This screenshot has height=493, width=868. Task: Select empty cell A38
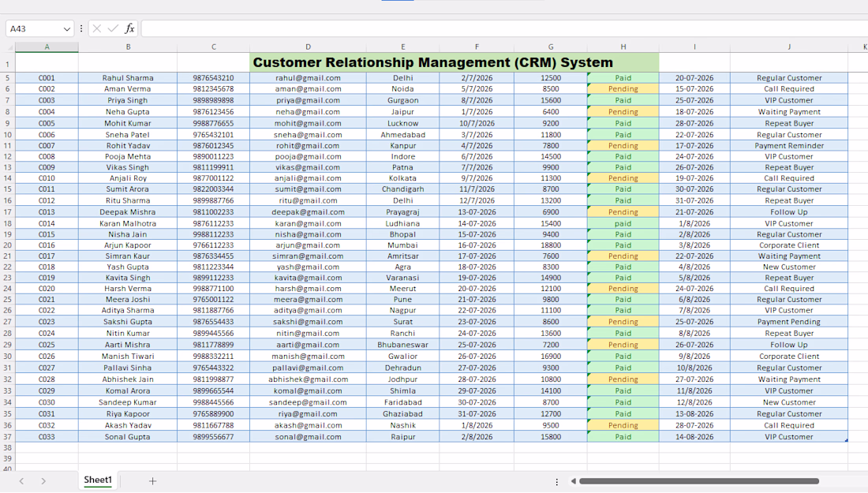tap(47, 447)
